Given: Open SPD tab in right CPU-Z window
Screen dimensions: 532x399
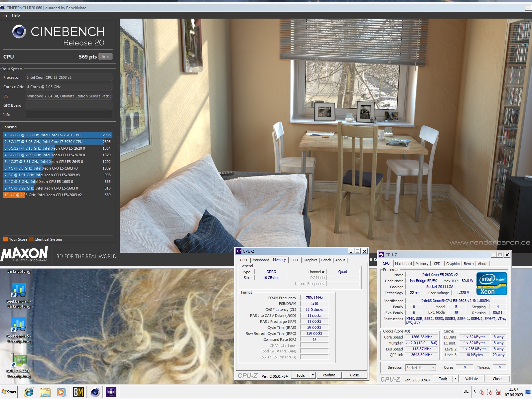Looking at the screenshot, I should [x=437, y=264].
